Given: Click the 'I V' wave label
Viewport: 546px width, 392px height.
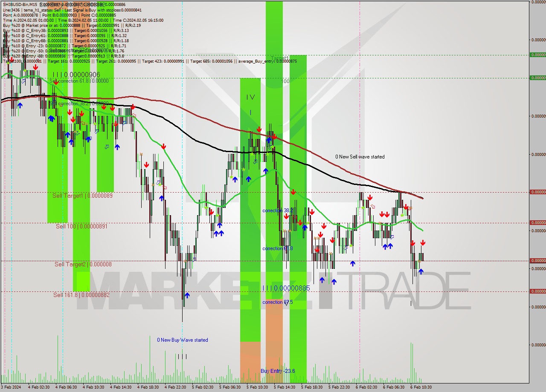Looking at the screenshot, I should [250, 97].
